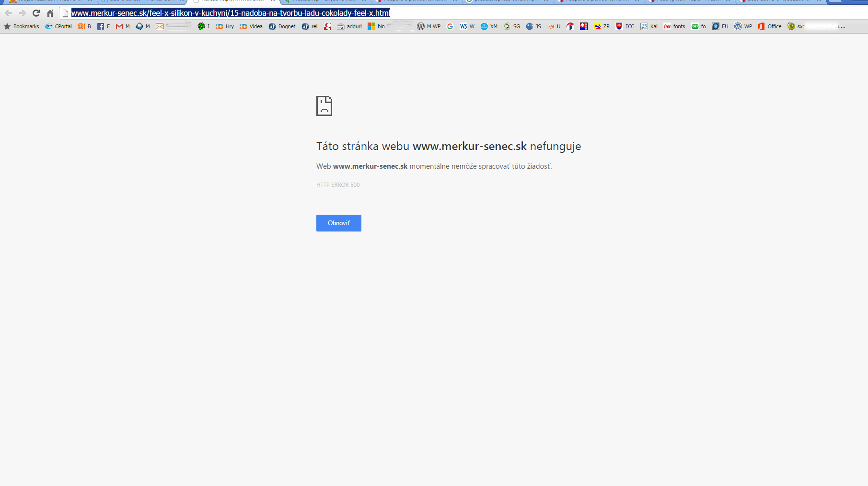
Task: Open the 'EU' bookmark
Action: (x=720, y=26)
